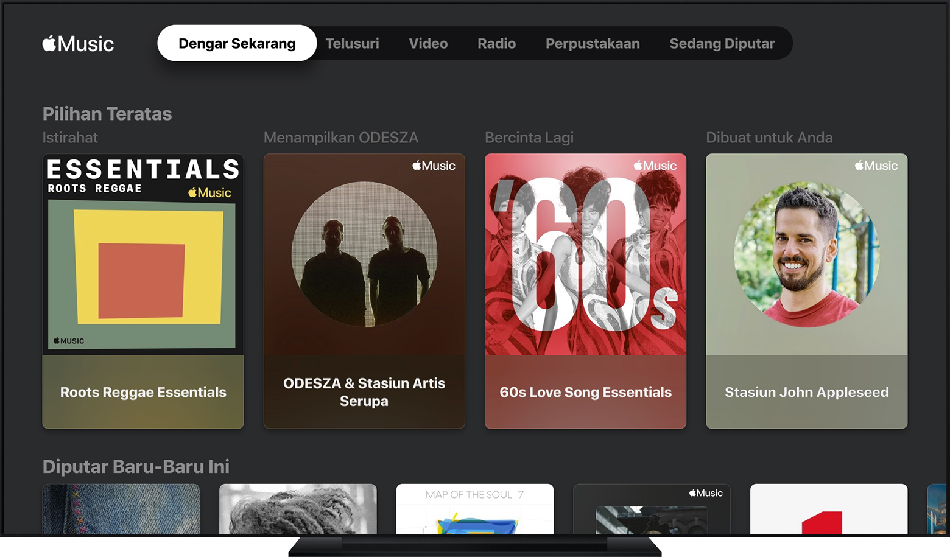
Task: Open Roots Reggae Essentials album artwork
Action: pos(143,254)
